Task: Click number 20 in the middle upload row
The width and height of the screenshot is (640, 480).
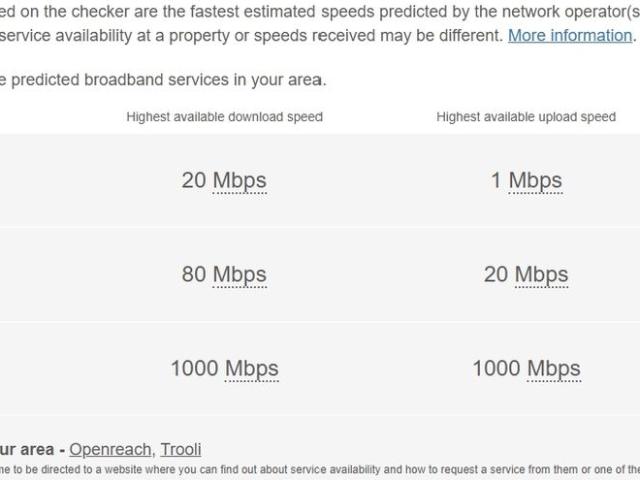Action: [496, 274]
